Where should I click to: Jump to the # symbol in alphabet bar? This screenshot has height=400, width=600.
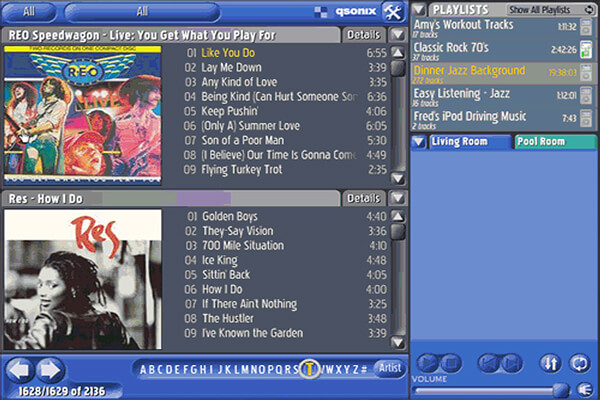pyautogui.click(x=364, y=370)
